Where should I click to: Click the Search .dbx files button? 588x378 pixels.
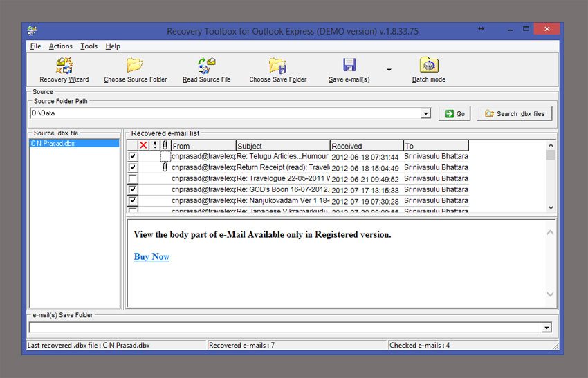pos(515,114)
